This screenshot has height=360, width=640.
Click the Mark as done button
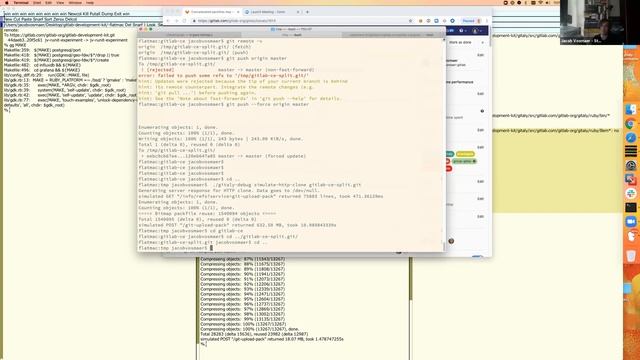[x=460, y=42]
